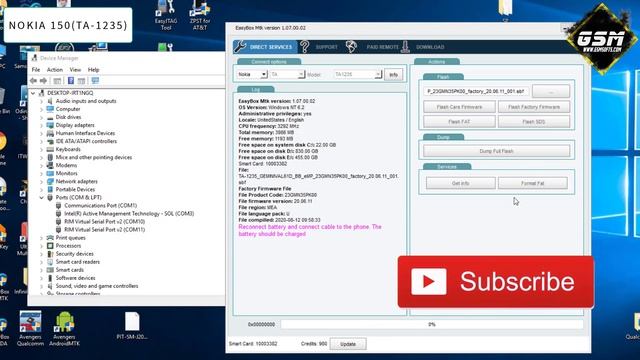Select the Monitors category
This screenshot has width=640, height=360.
(67, 173)
